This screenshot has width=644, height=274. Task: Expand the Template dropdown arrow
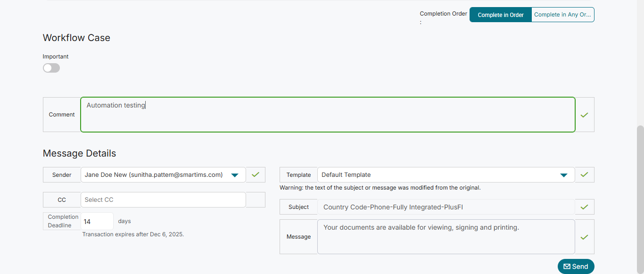click(563, 175)
